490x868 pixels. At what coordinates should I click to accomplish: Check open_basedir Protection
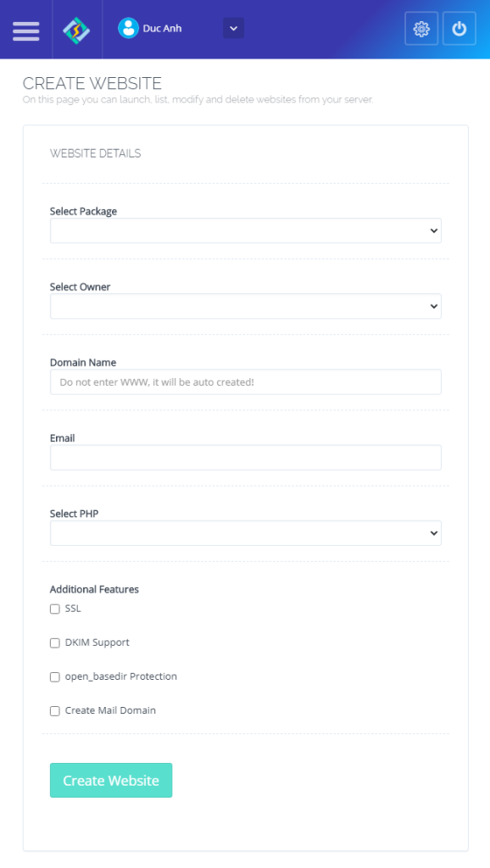click(54, 676)
